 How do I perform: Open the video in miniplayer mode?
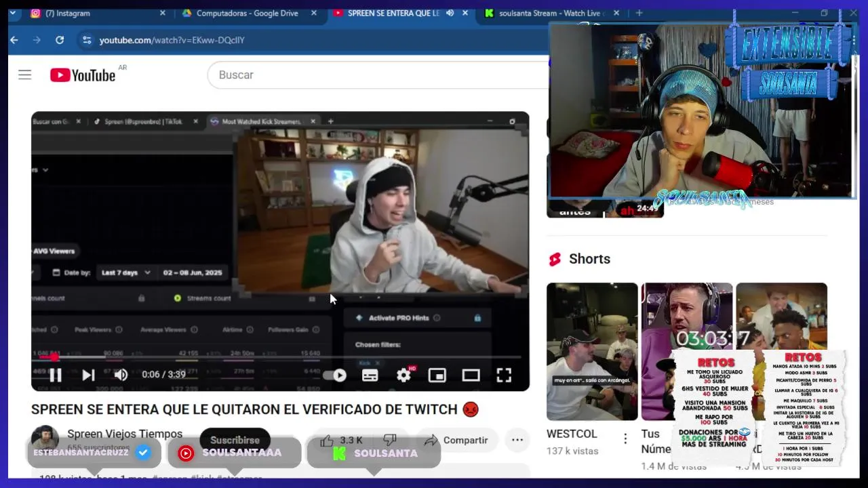click(x=437, y=375)
